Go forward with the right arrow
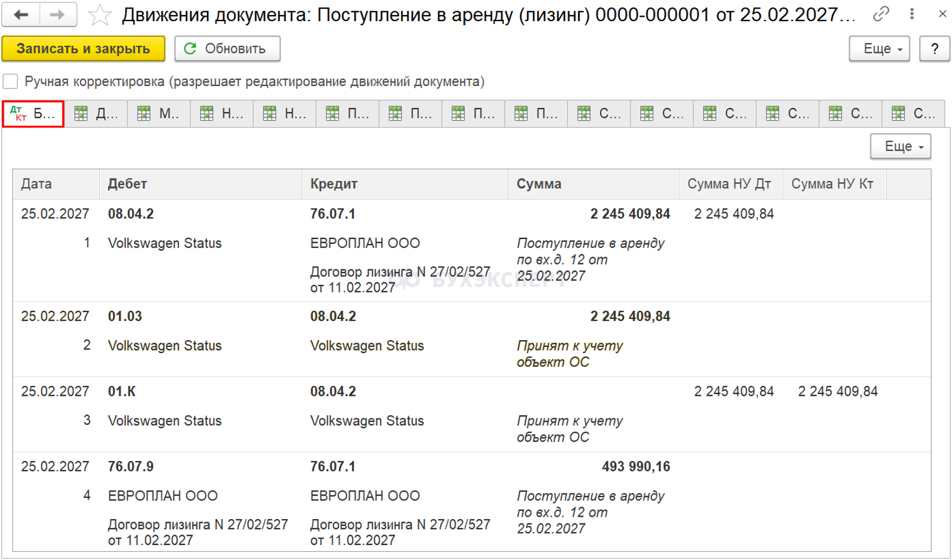This screenshot has height=560, width=952. tap(58, 14)
